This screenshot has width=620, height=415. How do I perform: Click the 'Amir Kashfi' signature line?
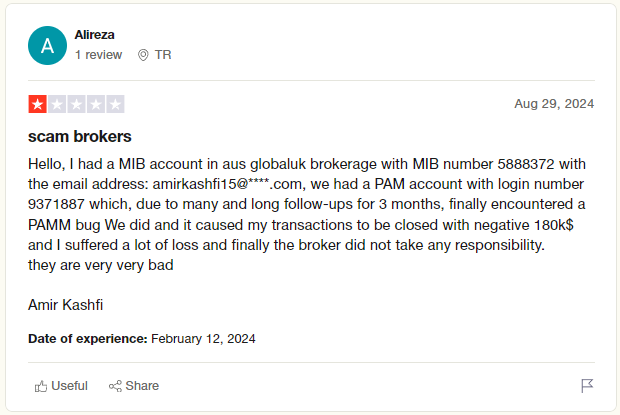click(66, 305)
